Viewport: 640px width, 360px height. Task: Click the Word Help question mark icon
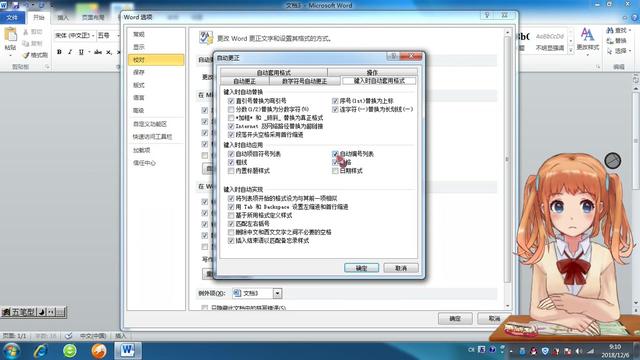[635, 18]
